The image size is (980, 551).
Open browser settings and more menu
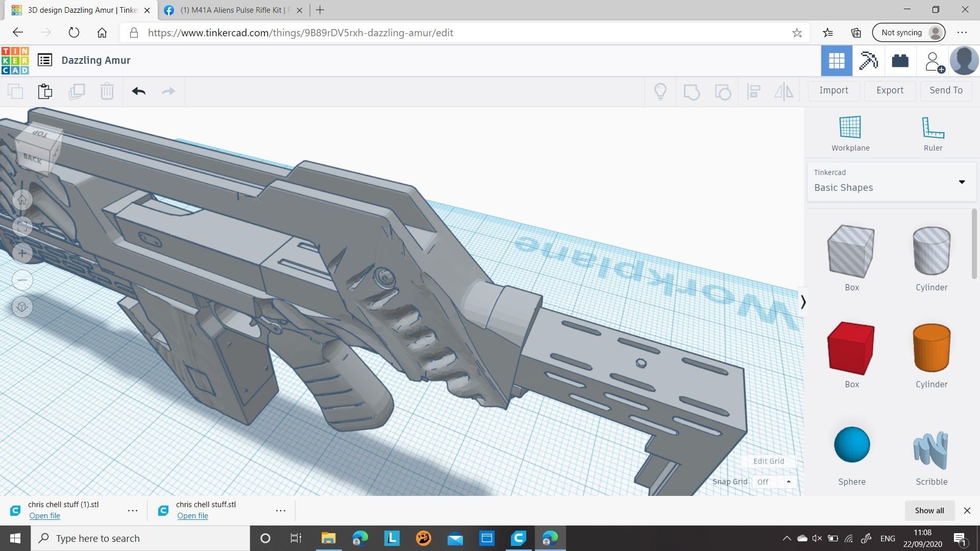pyautogui.click(x=962, y=33)
